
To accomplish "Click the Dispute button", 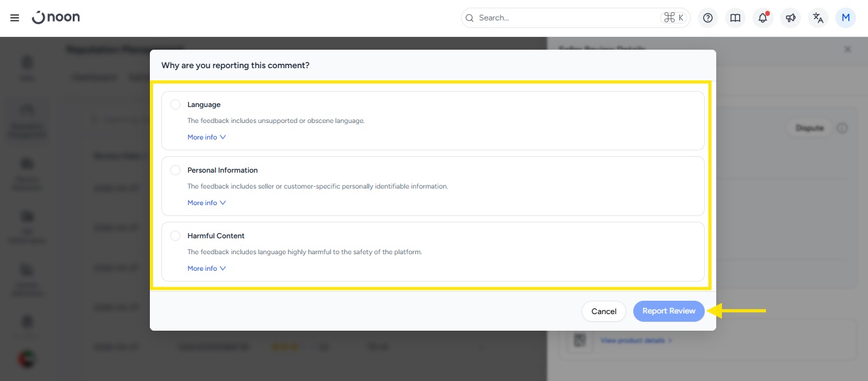I will click(809, 128).
